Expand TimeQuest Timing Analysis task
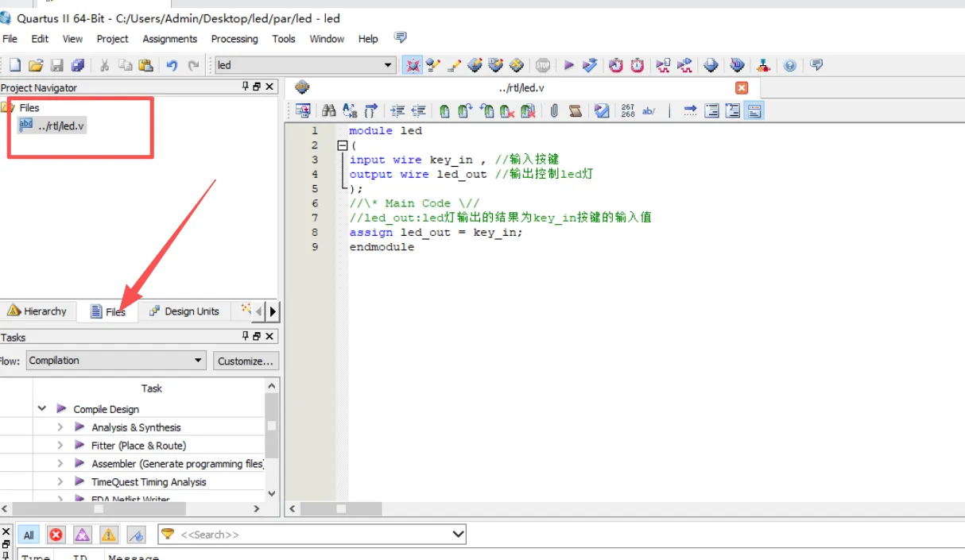This screenshot has height=560, width=965. [60, 482]
